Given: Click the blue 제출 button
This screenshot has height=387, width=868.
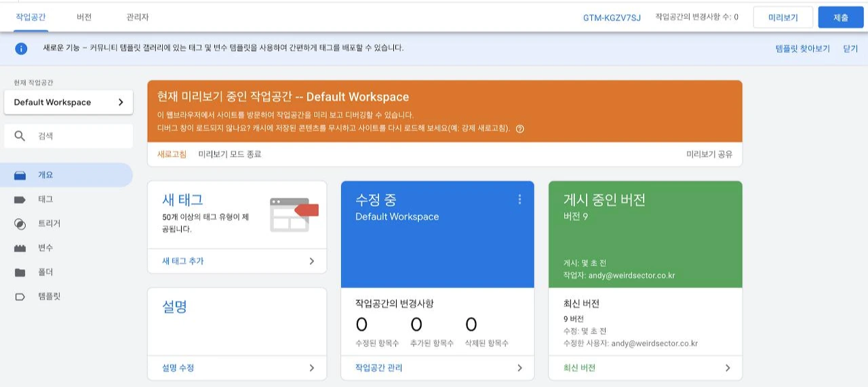Looking at the screenshot, I should coord(841,18).
